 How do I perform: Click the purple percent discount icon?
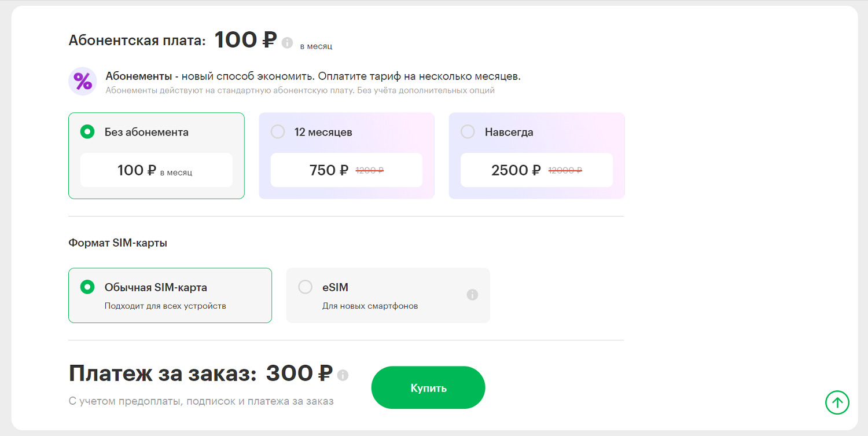click(83, 81)
